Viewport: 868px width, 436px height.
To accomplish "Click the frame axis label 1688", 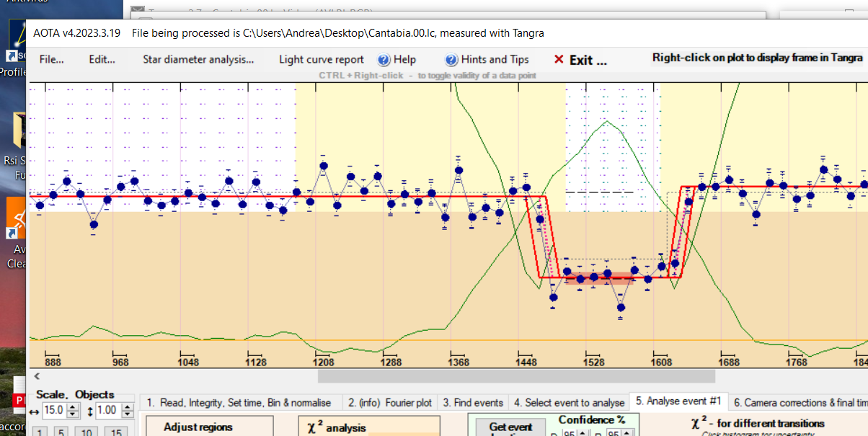I will pyautogui.click(x=729, y=362).
